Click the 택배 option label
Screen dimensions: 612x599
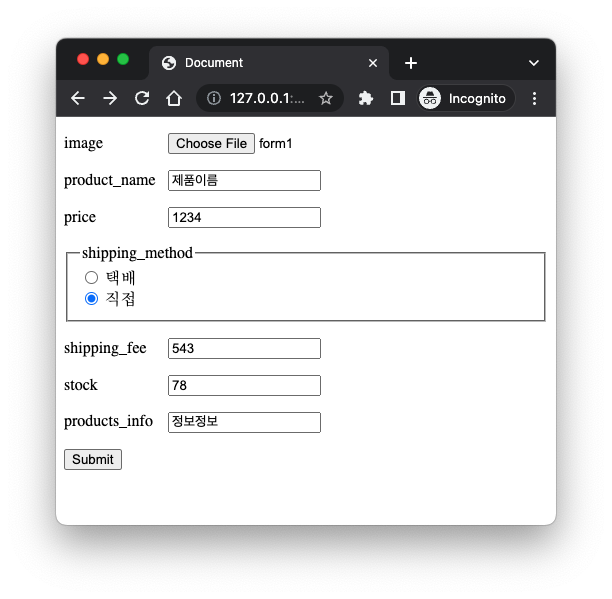[120, 278]
